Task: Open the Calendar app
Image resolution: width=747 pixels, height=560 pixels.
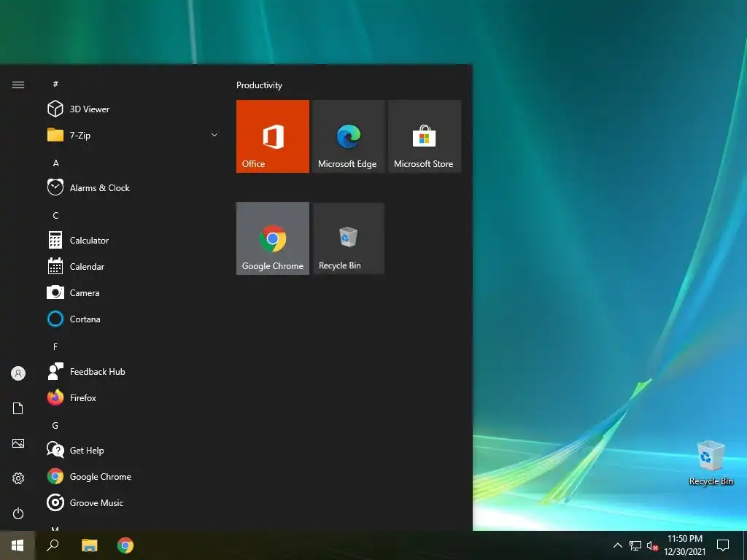Action: tap(133, 266)
